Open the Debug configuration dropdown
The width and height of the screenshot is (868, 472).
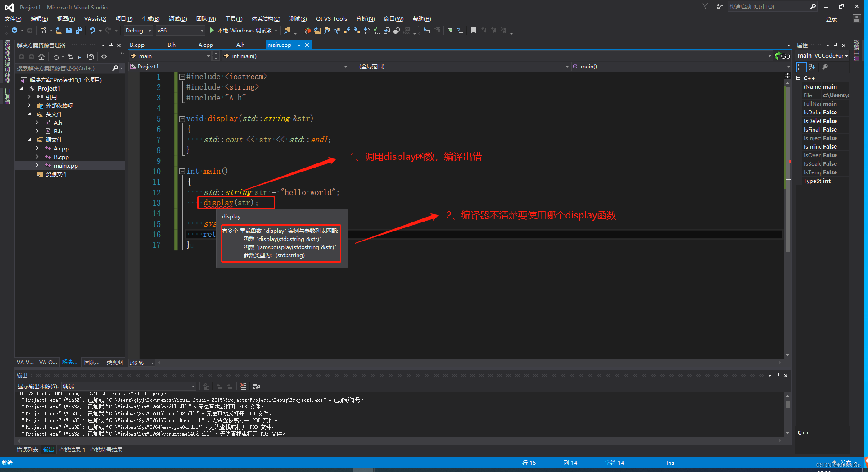(138, 31)
